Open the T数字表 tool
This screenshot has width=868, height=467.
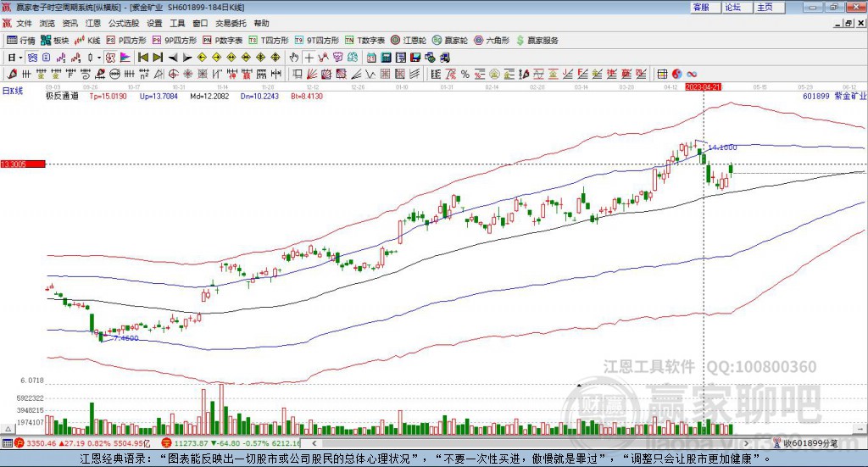[x=364, y=41]
